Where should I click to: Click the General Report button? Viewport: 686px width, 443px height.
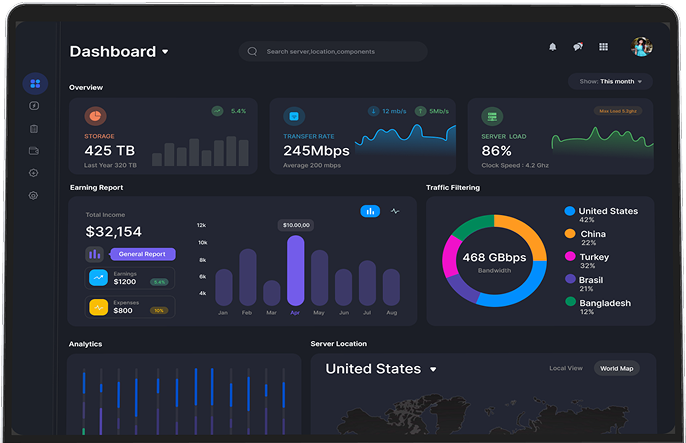pos(141,254)
